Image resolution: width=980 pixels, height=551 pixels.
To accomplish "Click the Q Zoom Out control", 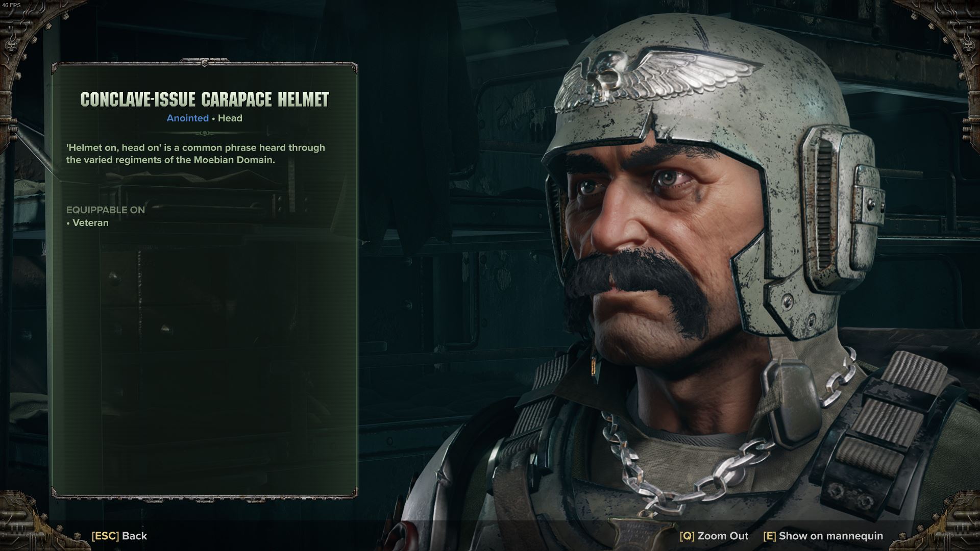I will coord(714,536).
